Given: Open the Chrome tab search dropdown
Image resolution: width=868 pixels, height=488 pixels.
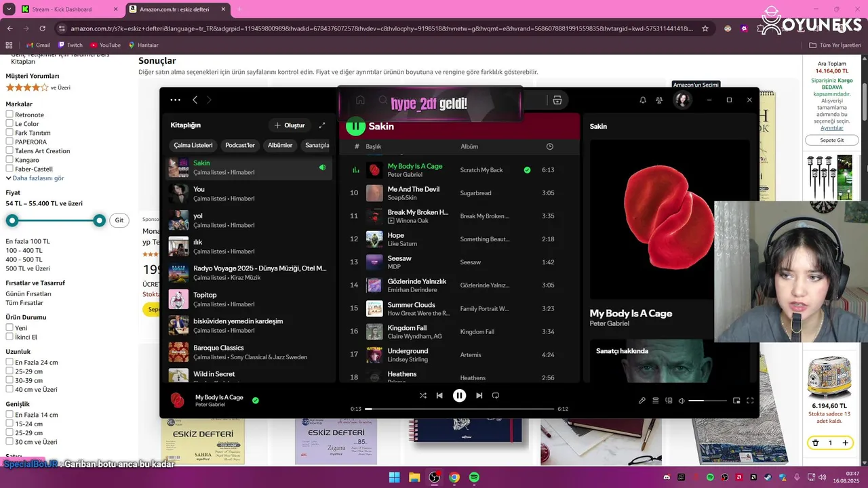Looking at the screenshot, I should (9, 9).
